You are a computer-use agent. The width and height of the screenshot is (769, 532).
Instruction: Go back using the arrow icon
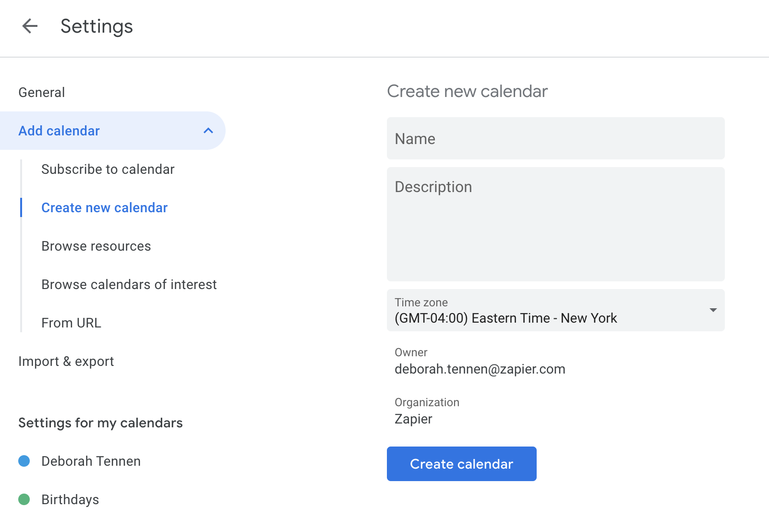pyautogui.click(x=30, y=26)
